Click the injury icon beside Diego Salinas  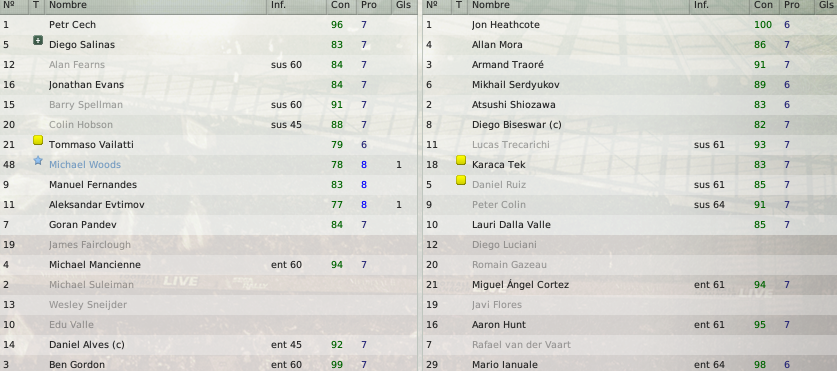(x=38, y=40)
